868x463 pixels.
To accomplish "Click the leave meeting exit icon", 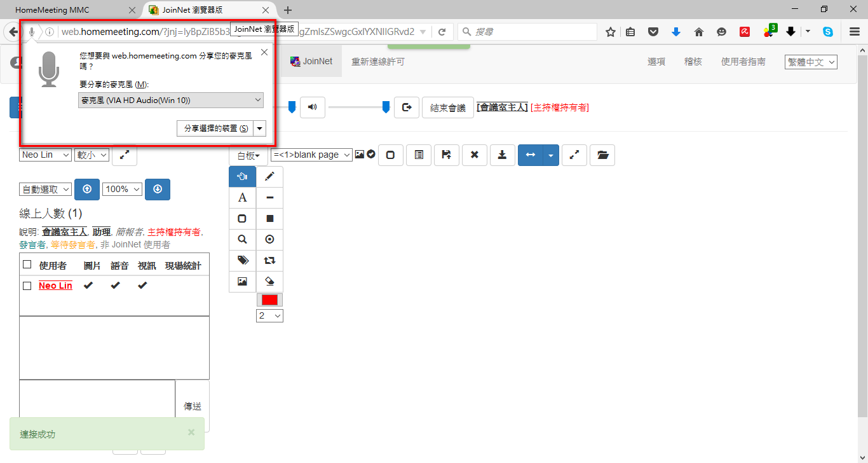I will 407,107.
